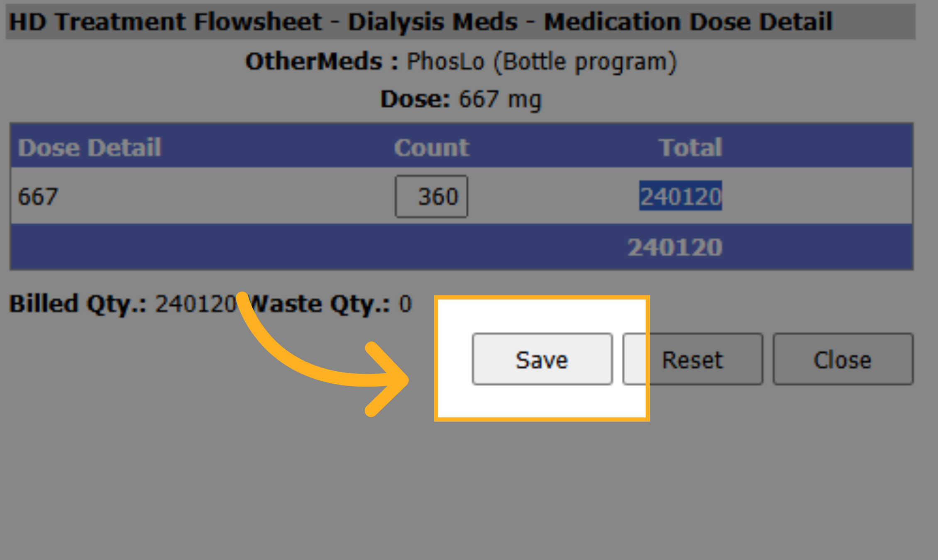The height and width of the screenshot is (560, 938).
Task: Click the Reset button
Action: click(x=692, y=359)
